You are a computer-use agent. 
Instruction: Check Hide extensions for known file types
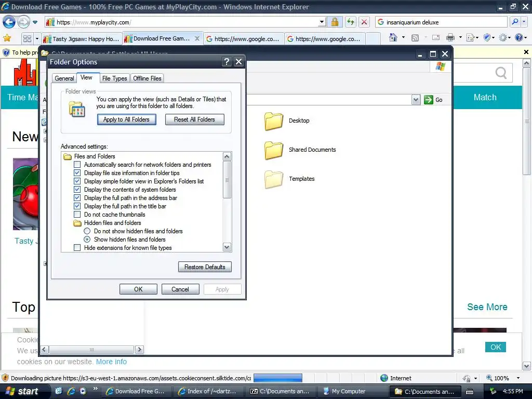point(77,248)
